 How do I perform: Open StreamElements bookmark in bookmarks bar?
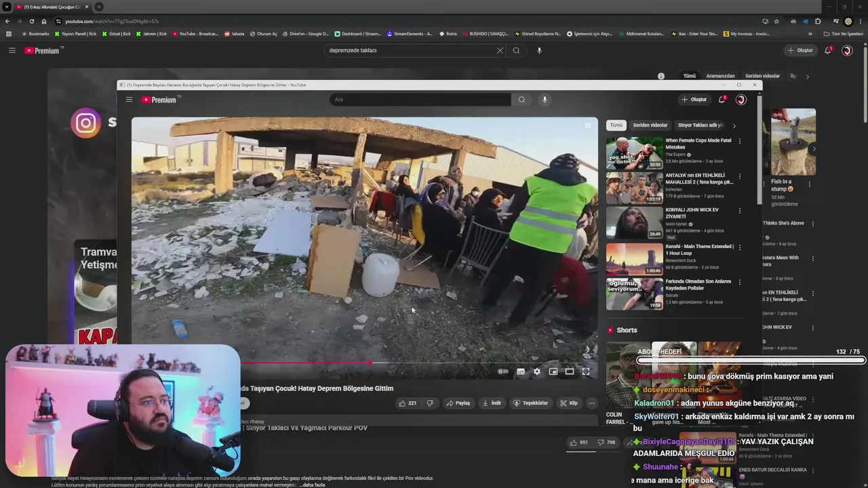pos(410,34)
